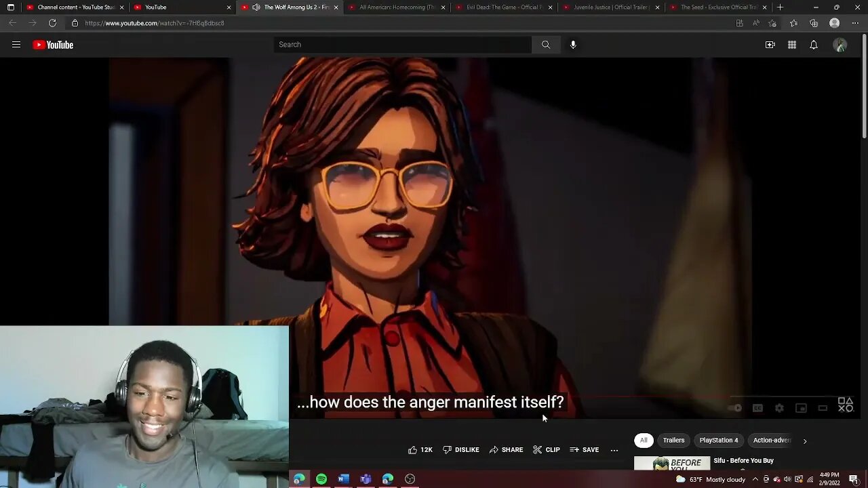868x488 pixels.
Task: Reload the current page
Action: tap(52, 23)
